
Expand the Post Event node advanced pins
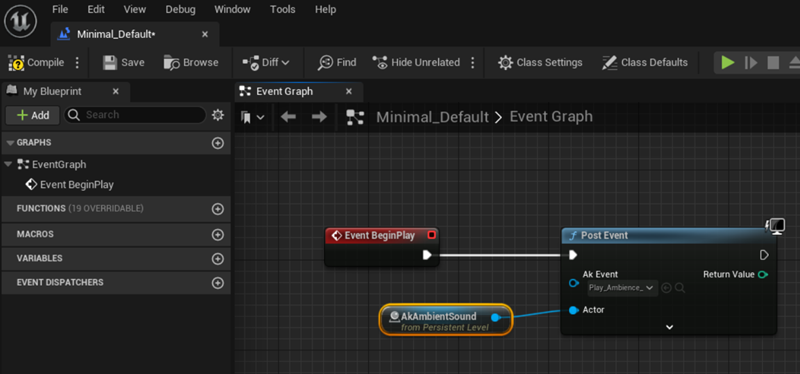(x=669, y=327)
